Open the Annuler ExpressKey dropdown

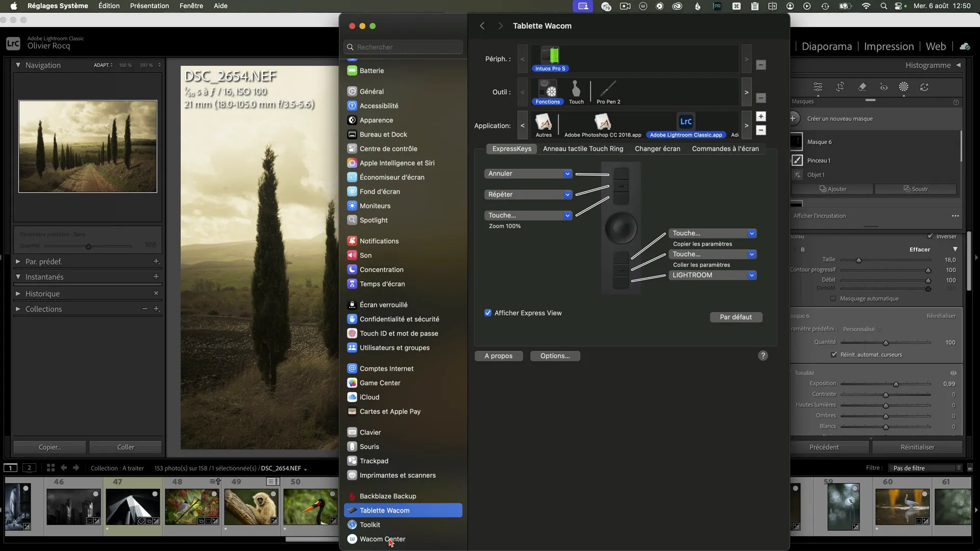click(528, 173)
